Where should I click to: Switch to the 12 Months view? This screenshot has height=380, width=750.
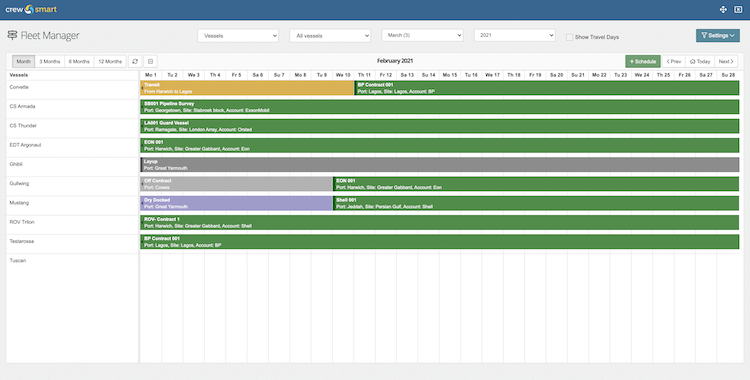tap(110, 61)
